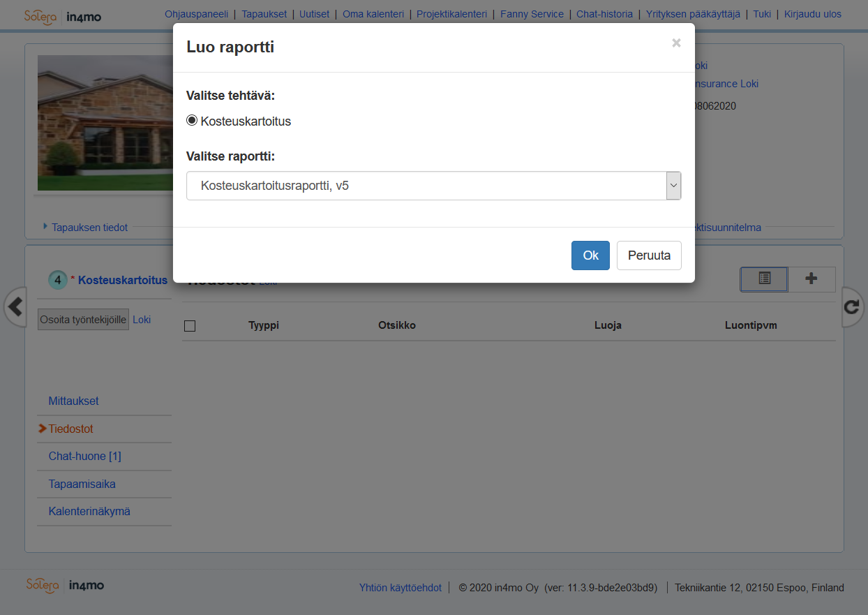Open the Yhtiön käyttöehdot footer link
Viewport: 868px width, 615px height.
[400, 588]
